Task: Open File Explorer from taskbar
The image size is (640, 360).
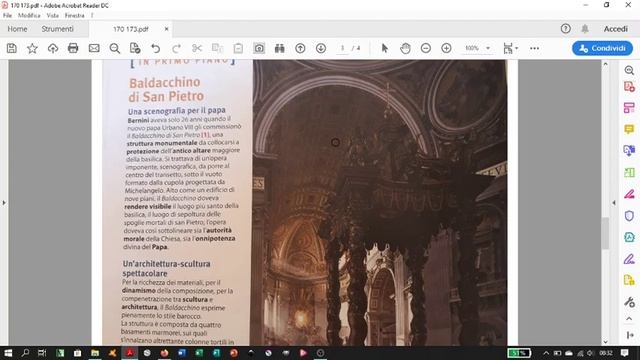Action: tap(95, 353)
